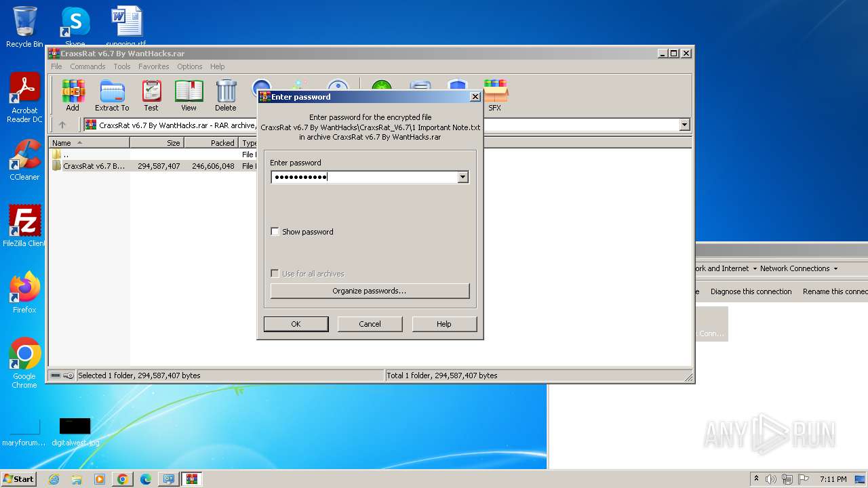This screenshot has height=488, width=868.
Task: Launch Skype from the desktop
Action: point(75,26)
